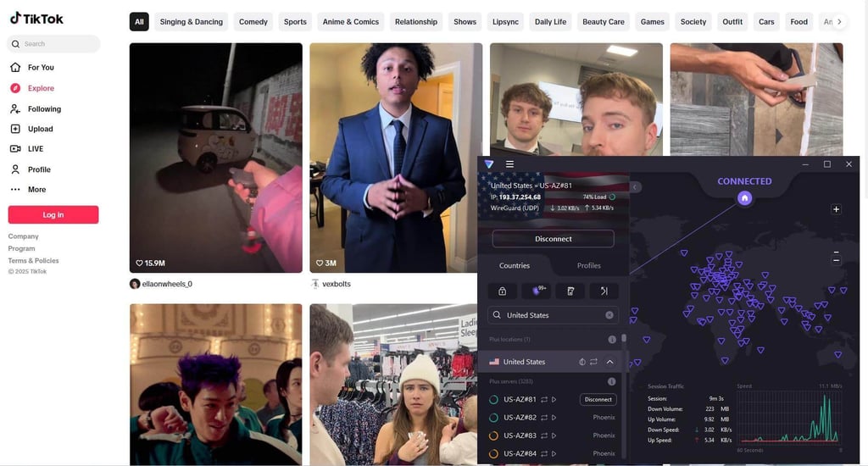This screenshot has height=466, width=868.
Task: Click the speed graph in VPN panel
Action: (x=789, y=416)
